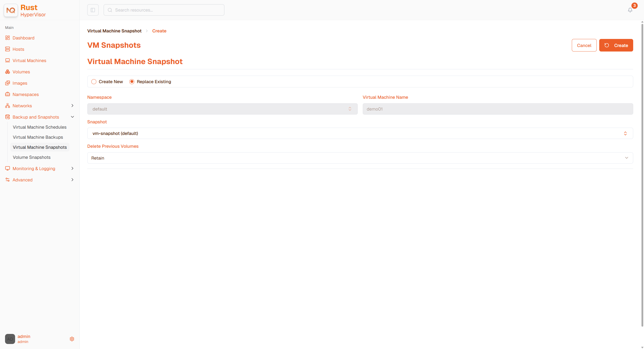644x349 pixels.
Task: Click the Virtual Machines laptop icon
Action: point(8,60)
